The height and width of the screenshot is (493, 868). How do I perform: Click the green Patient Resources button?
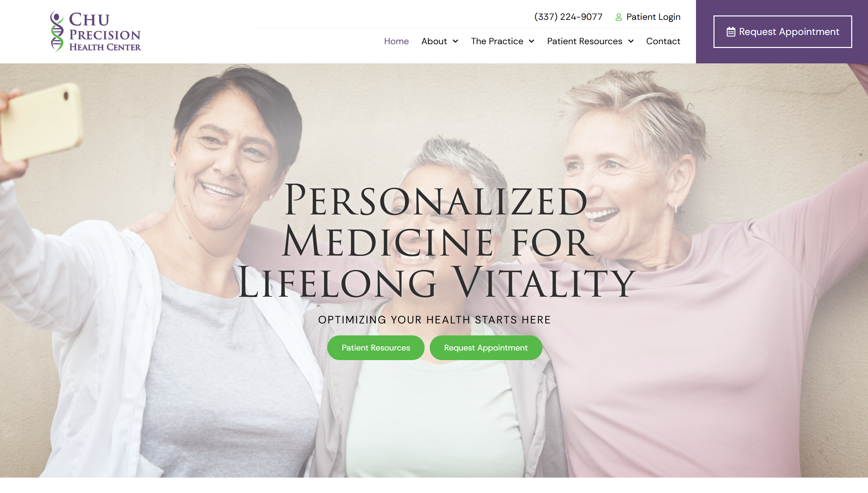tap(376, 347)
